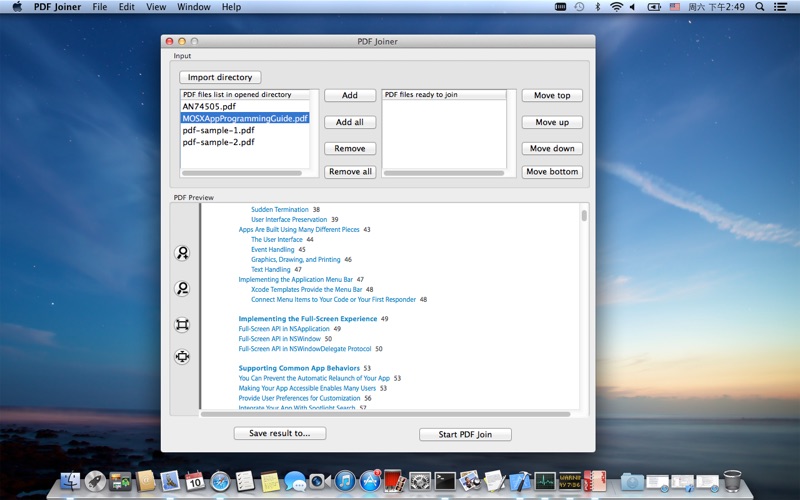Click the fit-to-window preview icon

click(x=182, y=324)
